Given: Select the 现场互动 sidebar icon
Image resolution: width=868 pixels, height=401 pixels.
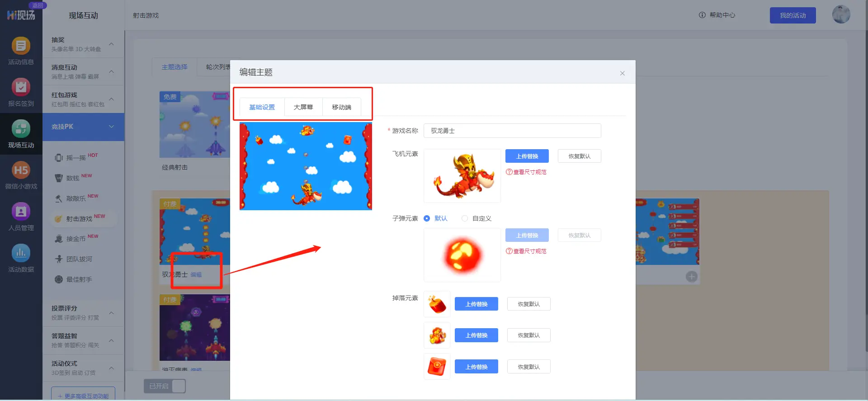Looking at the screenshot, I should click(21, 129).
